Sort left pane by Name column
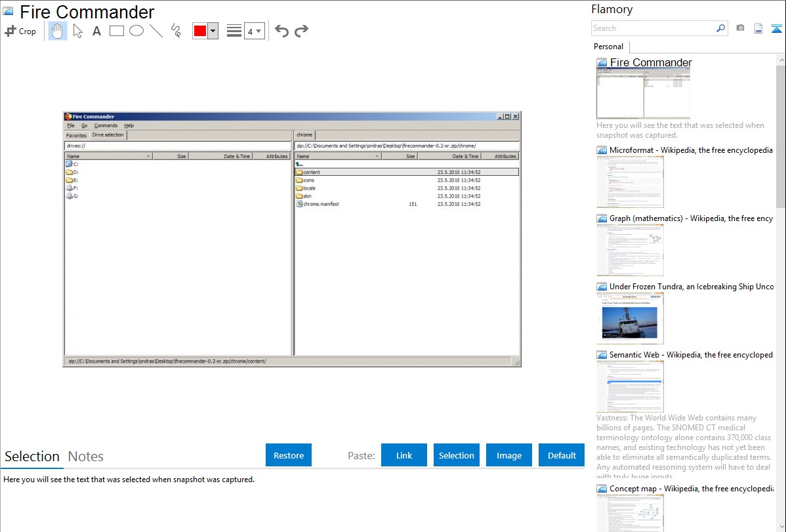This screenshot has height=532, width=786. pyautogui.click(x=109, y=156)
